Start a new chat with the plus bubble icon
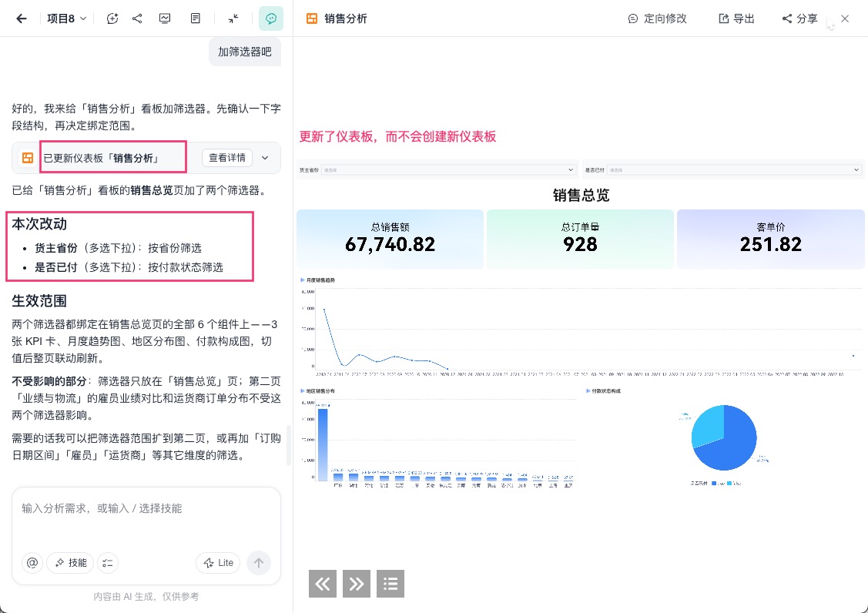The height and width of the screenshot is (613, 868). [112, 18]
